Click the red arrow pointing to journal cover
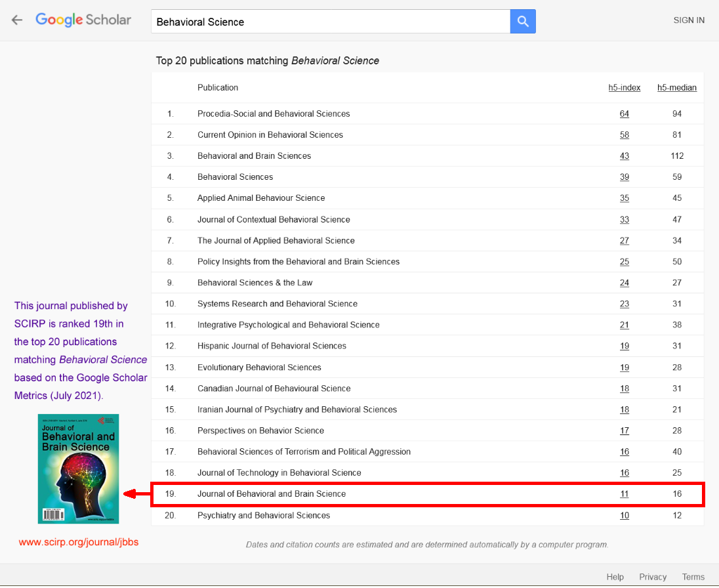The width and height of the screenshot is (719, 588). pos(136,494)
